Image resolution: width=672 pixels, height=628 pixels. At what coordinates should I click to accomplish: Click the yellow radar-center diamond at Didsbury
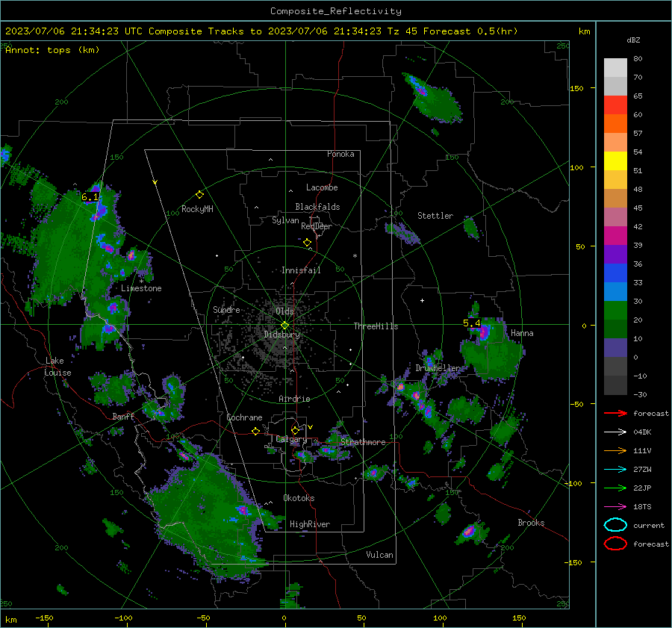[x=284, y=326]
